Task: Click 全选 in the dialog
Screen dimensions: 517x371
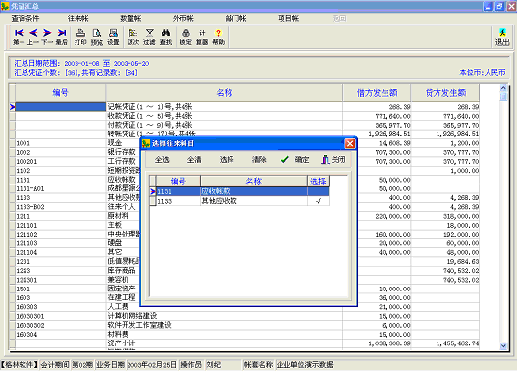Action: [162, 160]
